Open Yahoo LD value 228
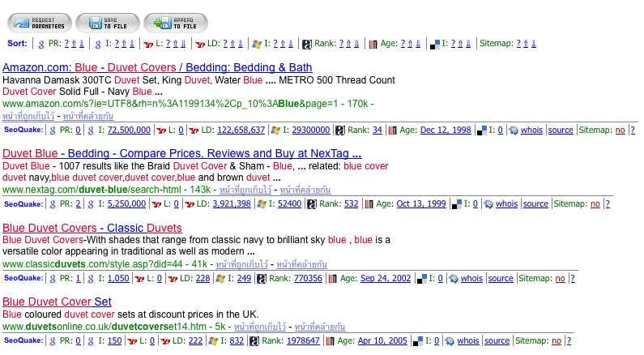 (x=203, y=279)
